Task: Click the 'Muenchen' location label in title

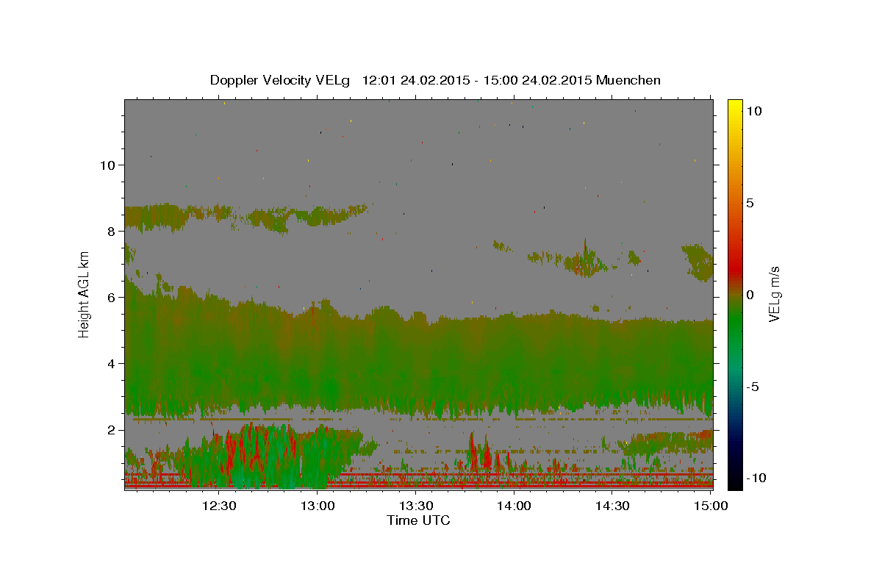Action: [628, 80]
